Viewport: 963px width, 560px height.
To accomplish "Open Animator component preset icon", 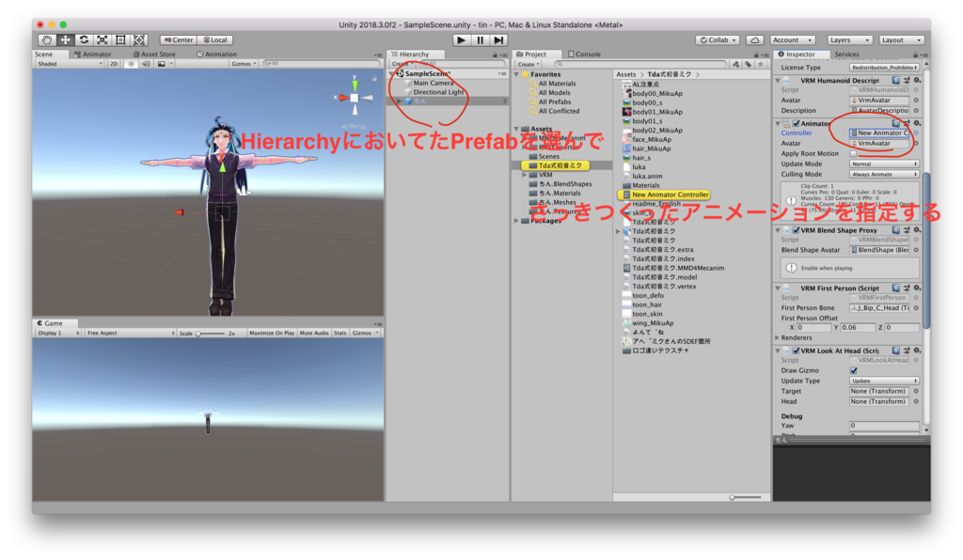I will [x=907, y=123].
